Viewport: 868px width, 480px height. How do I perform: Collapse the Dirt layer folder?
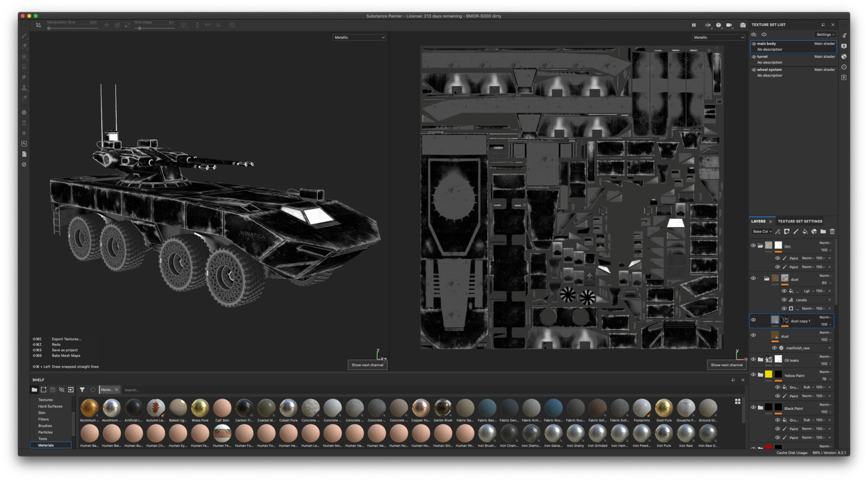pyautogui.click(x=761, y=246)
